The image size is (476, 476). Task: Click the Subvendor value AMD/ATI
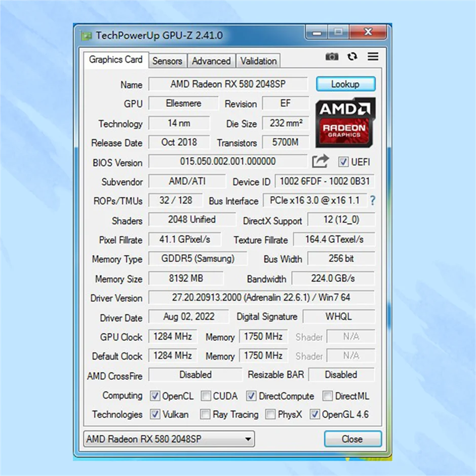pyautogui.click(x=187, y=181)
